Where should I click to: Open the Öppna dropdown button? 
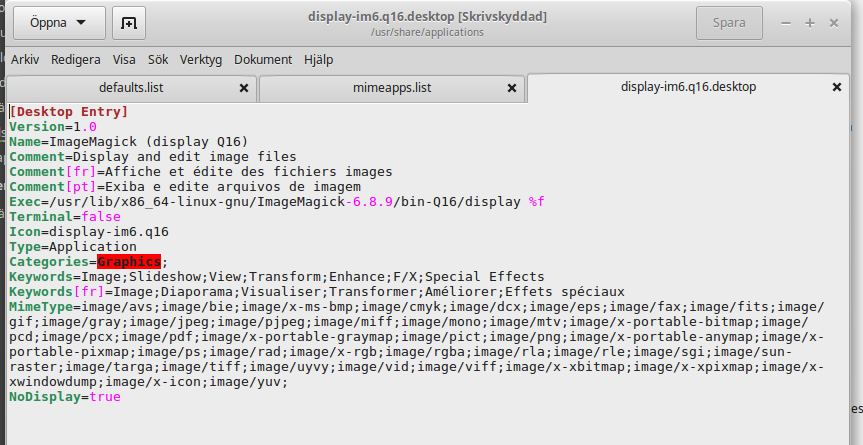pos(59,23)
